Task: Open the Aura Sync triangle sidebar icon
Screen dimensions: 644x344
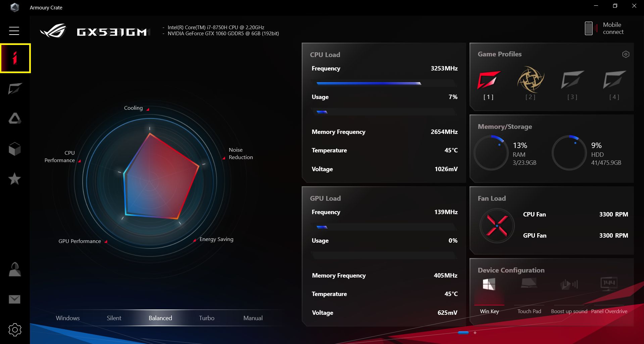Action: pyautogui.click(x=15, y=118)
